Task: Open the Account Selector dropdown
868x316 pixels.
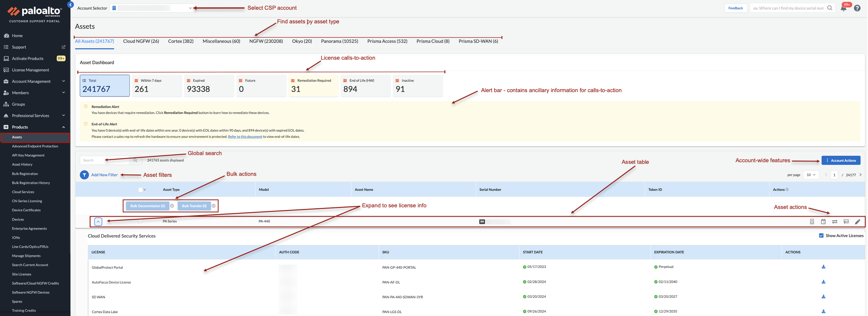Action: (152, 8)
